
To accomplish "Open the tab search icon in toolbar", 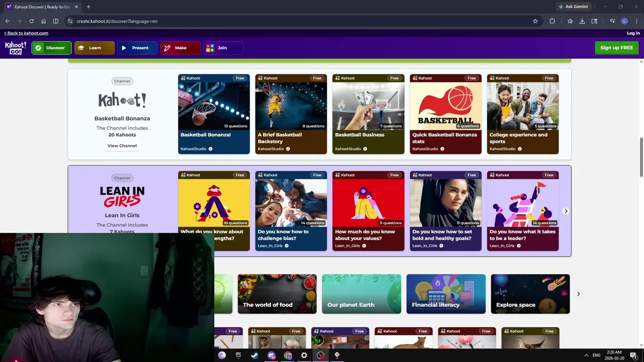I will tap(594, 21).
